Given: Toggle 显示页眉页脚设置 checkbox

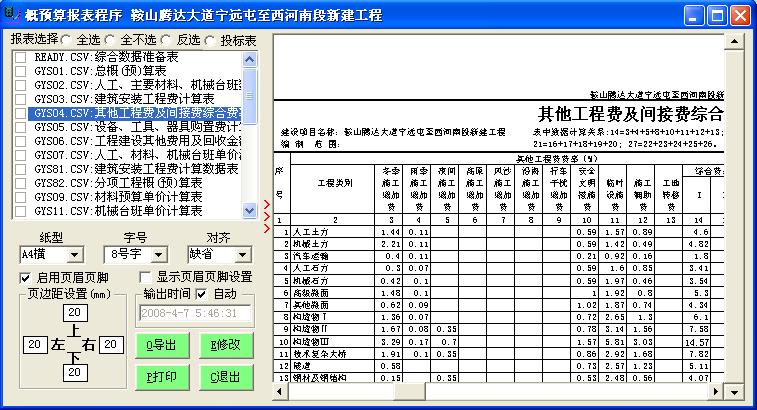Looking at the screenshot, I should [x=144, y=278].
